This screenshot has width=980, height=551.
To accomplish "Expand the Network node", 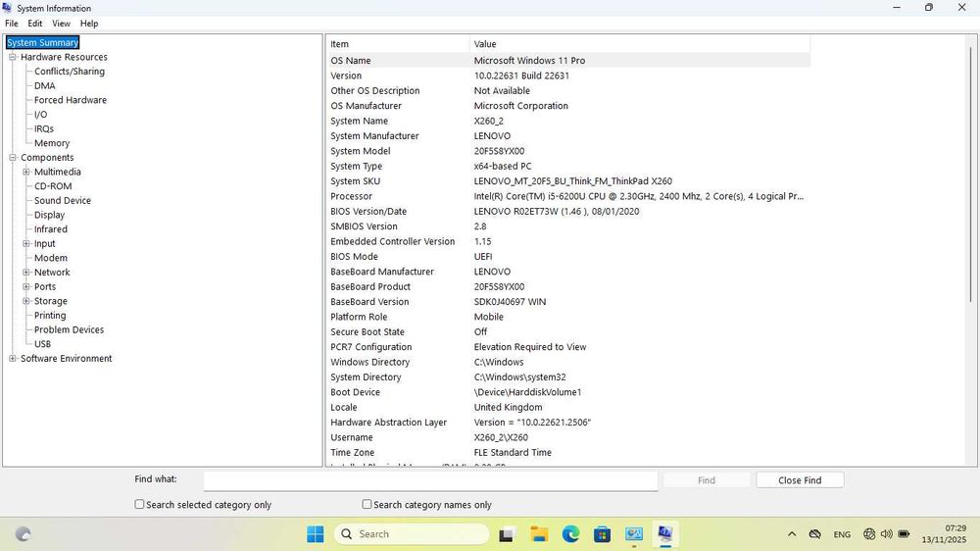I will click(x=26, y=273).
